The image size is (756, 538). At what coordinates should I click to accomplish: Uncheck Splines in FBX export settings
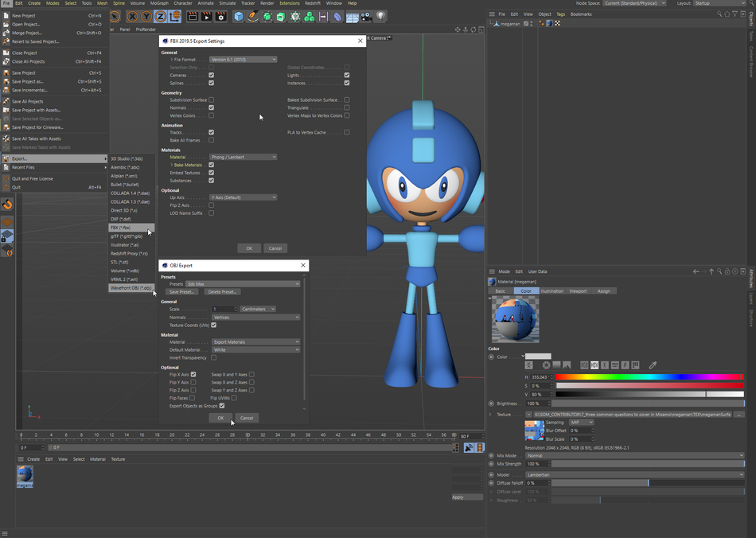pos(211,83)
